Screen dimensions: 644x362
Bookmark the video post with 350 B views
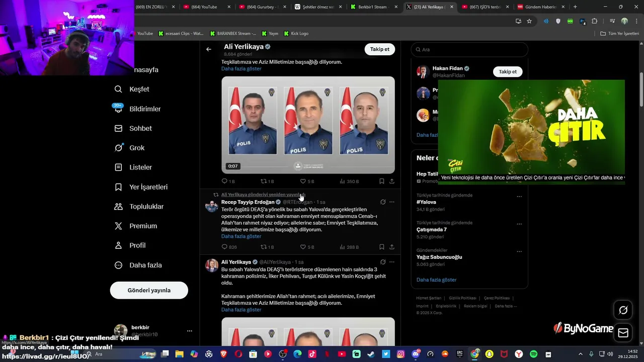pos(381,181)
